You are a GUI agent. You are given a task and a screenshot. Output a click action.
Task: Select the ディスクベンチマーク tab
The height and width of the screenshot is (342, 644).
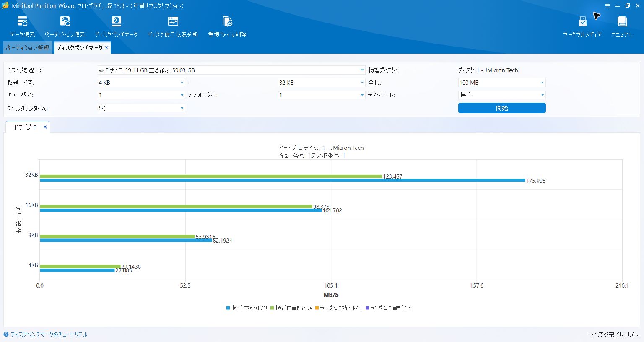click(x=80, y=48)
